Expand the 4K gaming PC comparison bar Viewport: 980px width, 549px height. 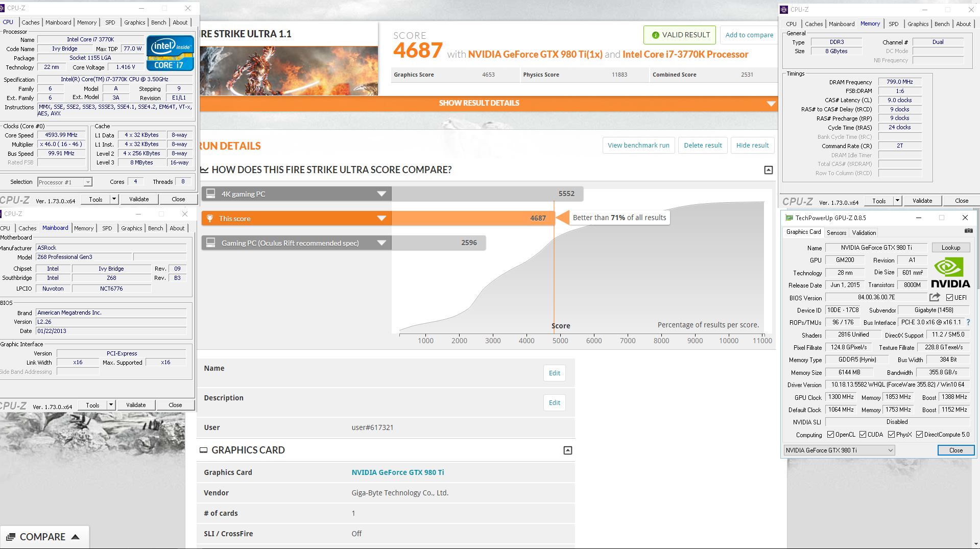click(381, 194)
